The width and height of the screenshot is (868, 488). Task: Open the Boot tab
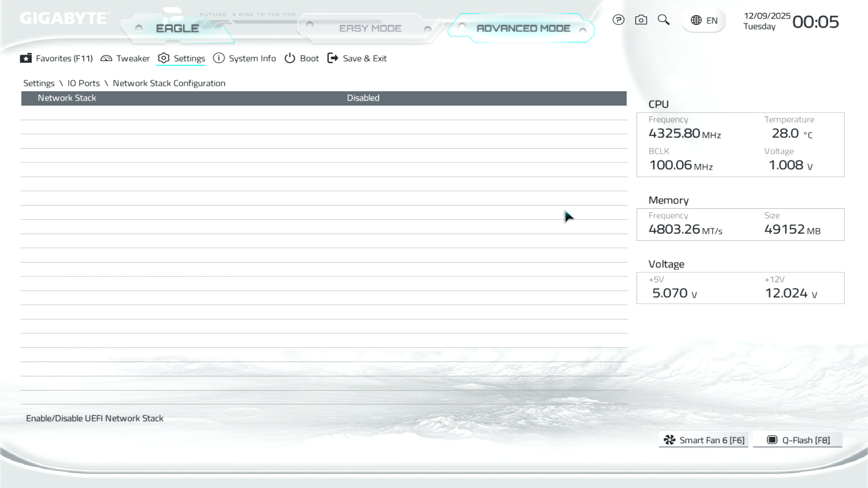309,58
